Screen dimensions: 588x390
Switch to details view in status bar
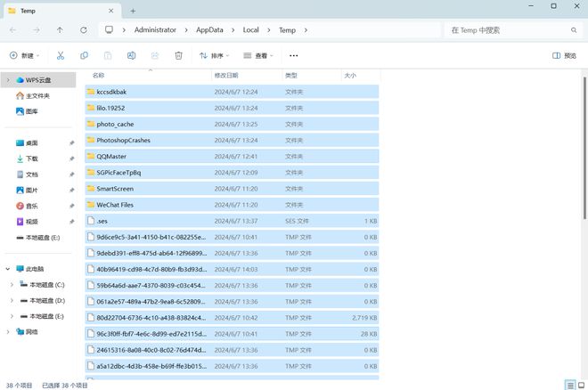coord(570,385)
